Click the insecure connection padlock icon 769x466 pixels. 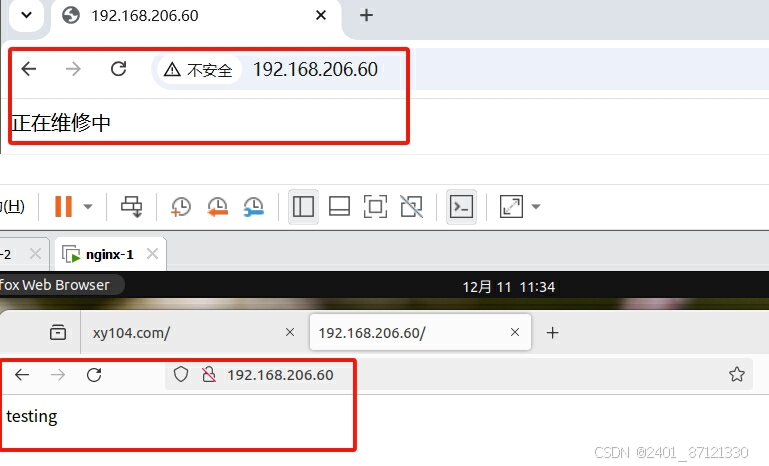[209, 374]
